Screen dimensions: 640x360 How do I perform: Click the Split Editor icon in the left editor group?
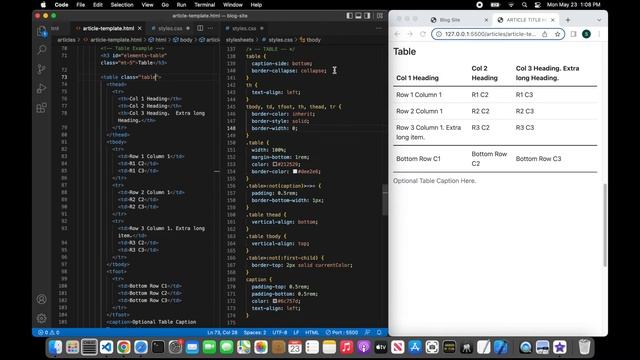(x=200, y=28)
